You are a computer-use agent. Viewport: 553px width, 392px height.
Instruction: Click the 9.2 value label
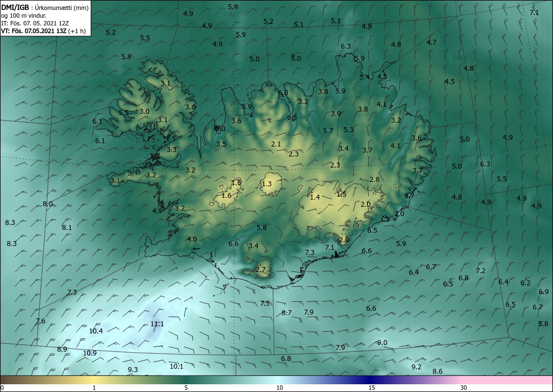(416, 367)
